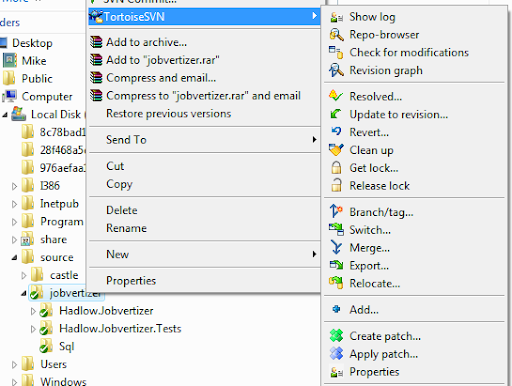This screenshot has width=512, height=386.
Task: Click WinRAR icon next to Compress and email
Action: point(96,78)
